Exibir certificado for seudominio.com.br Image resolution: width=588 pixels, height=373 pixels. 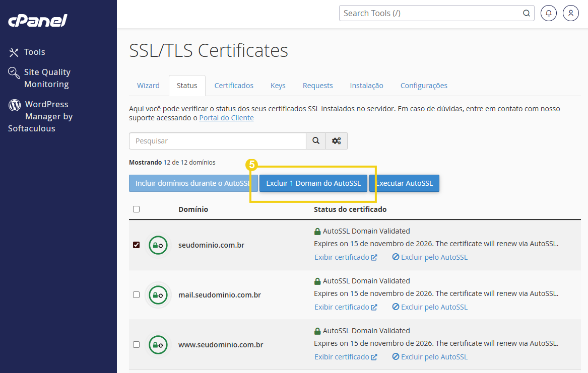tap(345, 257)
